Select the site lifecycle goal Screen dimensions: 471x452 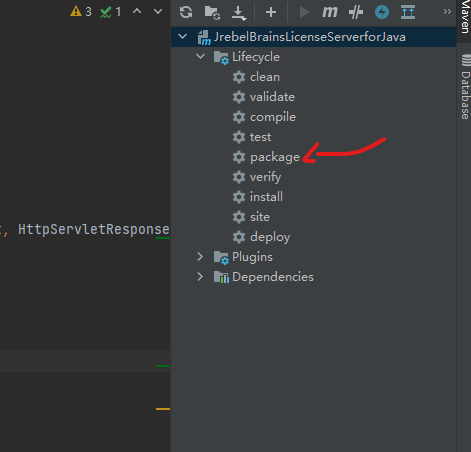click(x=260, y=217)
